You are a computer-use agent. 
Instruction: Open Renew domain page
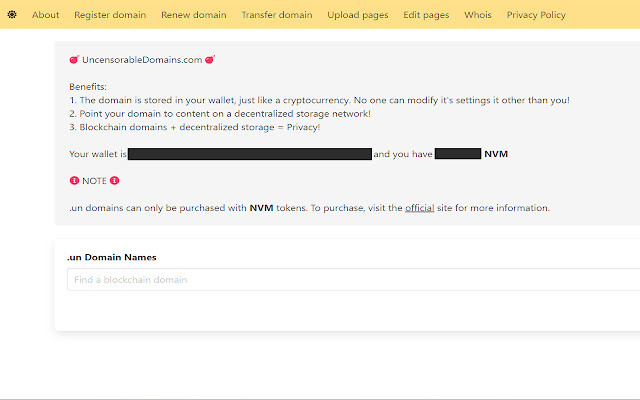pyautogui.click(x=193, y=15)
